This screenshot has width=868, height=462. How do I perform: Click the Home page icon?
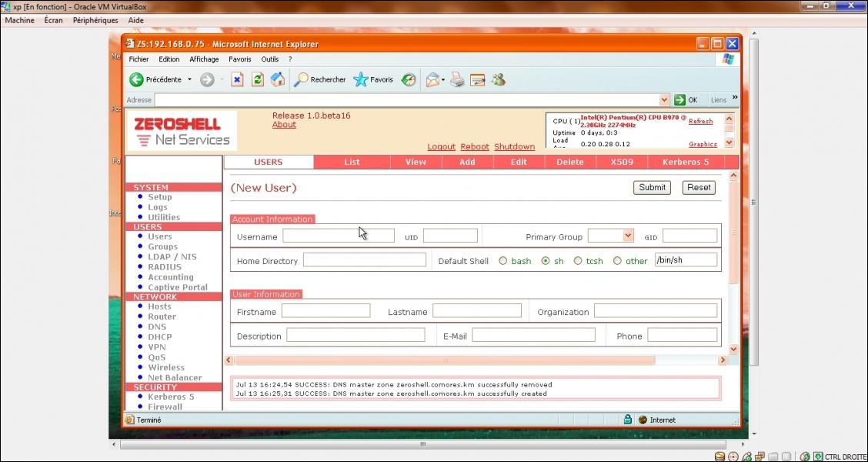(278, 79)
